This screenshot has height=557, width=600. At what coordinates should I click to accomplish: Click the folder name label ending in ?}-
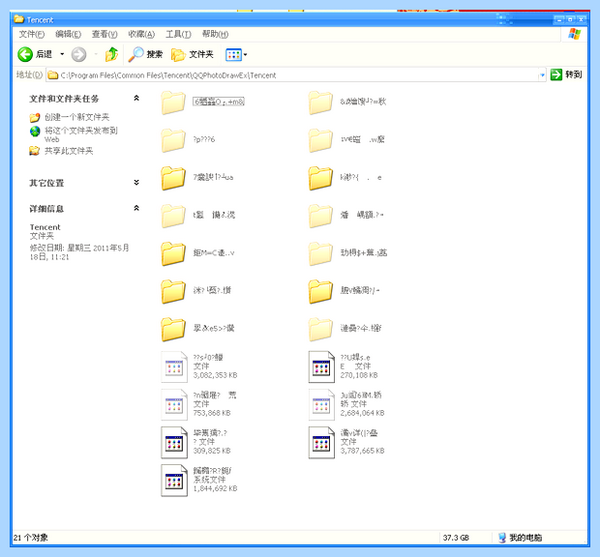click(360, 290)
